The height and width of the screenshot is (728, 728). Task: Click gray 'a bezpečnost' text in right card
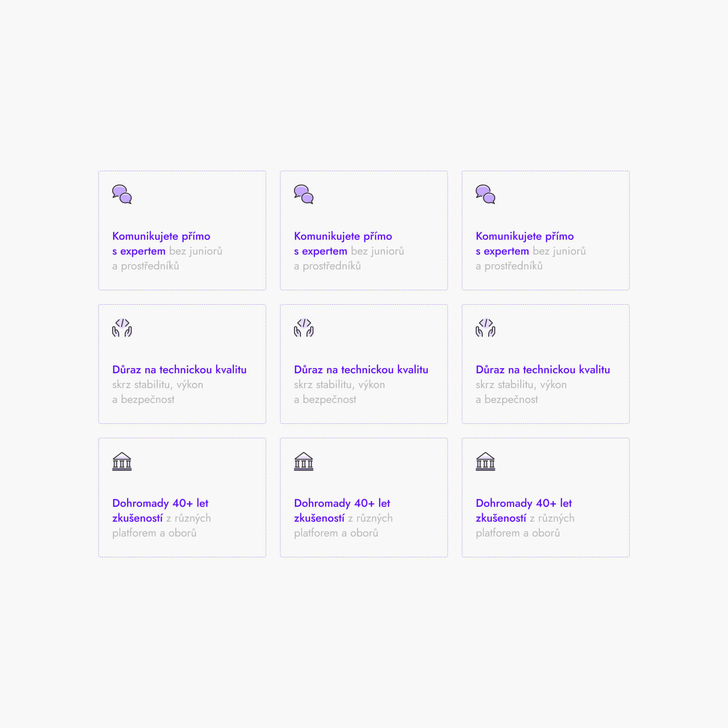coord(507,400)
